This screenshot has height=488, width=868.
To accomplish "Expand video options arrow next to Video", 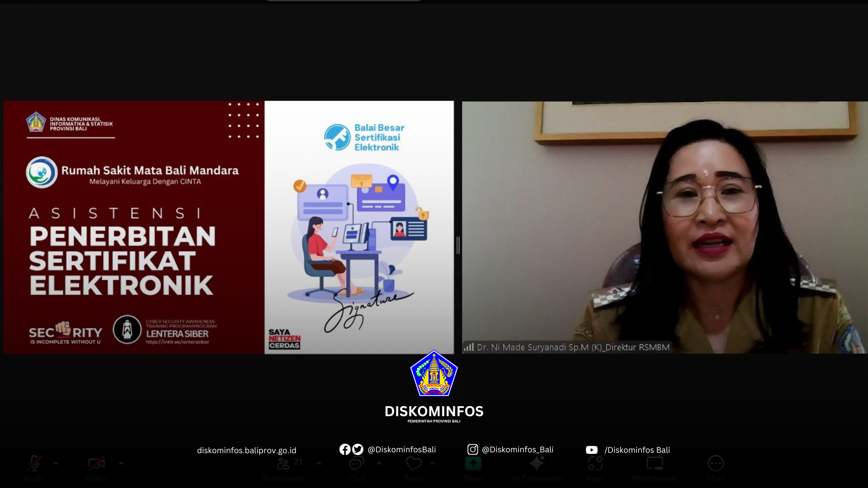I will coord(121,463).
